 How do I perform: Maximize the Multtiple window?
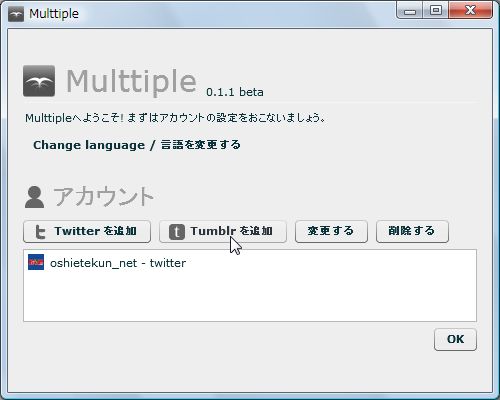pos(436,11)
